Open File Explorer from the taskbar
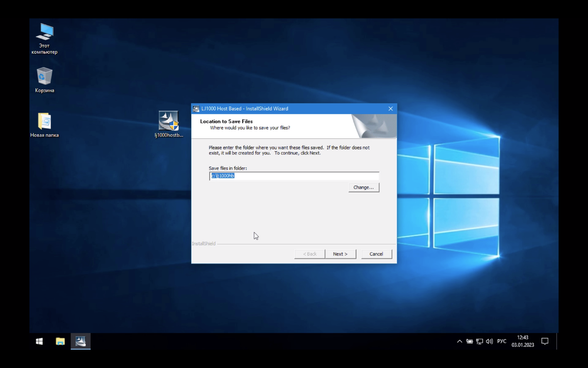588x368 pixels. tap(60, 341)
